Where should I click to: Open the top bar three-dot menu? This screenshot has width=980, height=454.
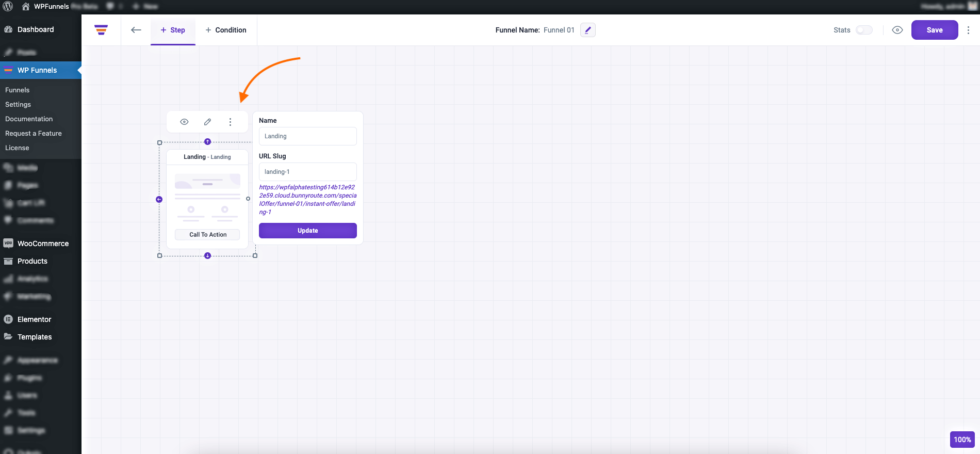click(x=968, y=30)
